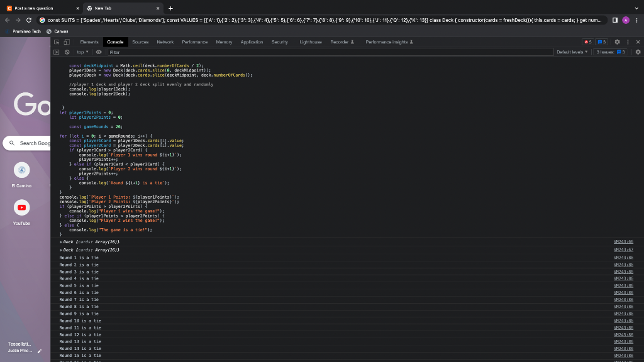The image size is (644, 362).
Task: Open the Performance tab
Action: [195, 42]
